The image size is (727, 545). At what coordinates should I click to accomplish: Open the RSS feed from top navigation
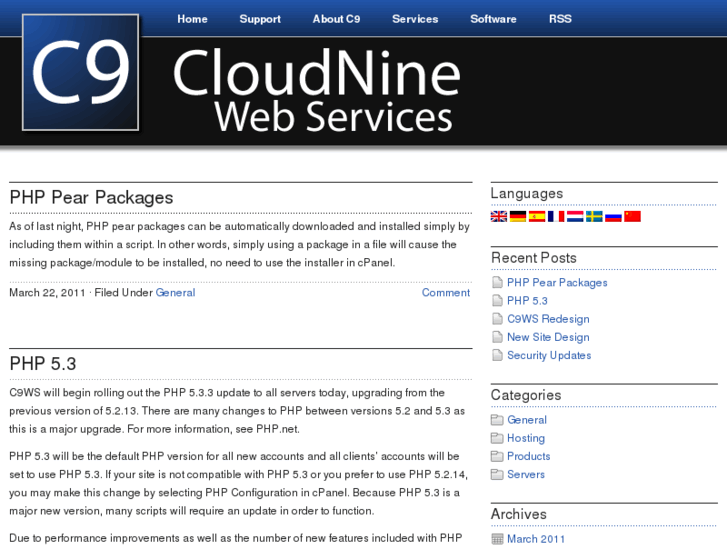click(x=560, y=19)
